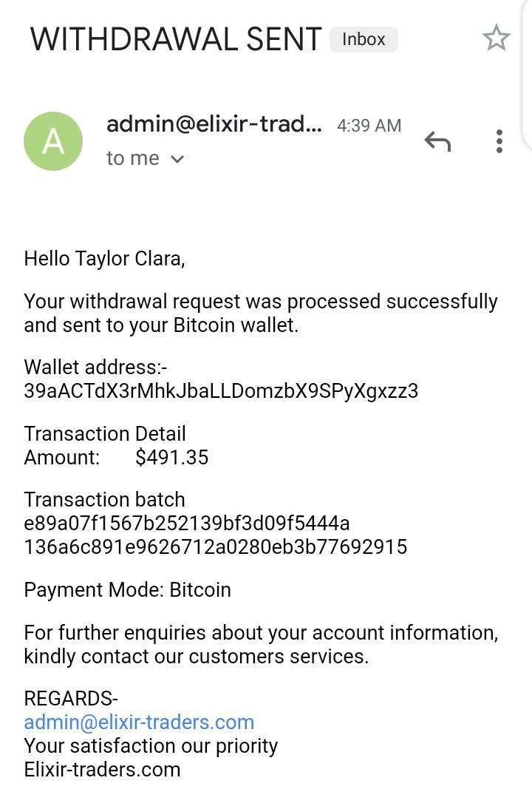Image resolution: width=532 pixels, height=809 pixels.
Task: Open the green A sender avatar
Action: point(53,141)
